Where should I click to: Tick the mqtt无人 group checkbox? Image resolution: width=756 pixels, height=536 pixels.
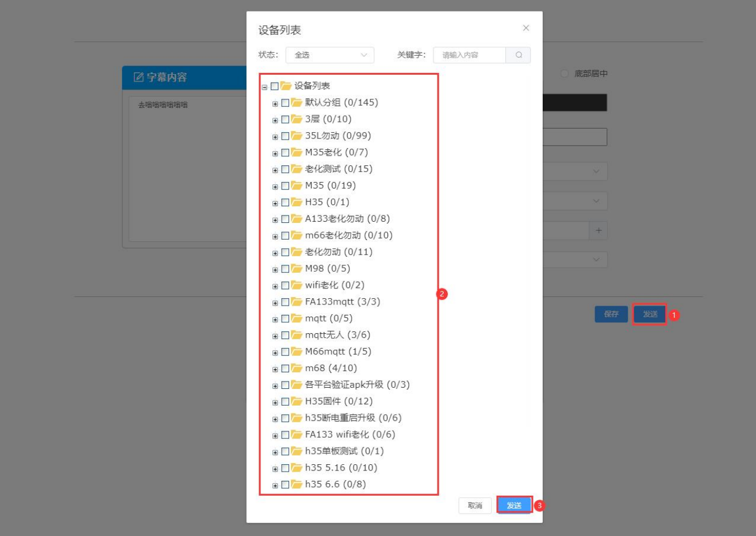285,336
